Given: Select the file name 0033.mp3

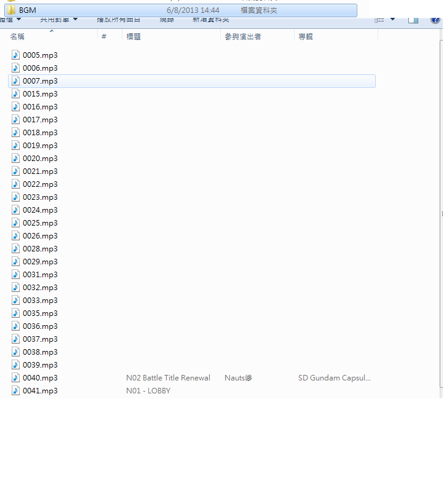Looking at the screenshot, I should (40, 301).
